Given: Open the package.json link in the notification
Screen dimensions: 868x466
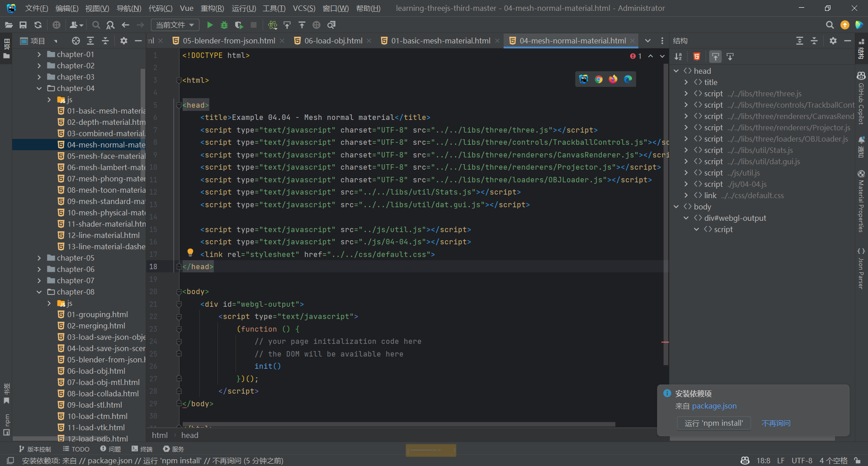Looking at the screenshot, I should click(x=714, y=406).
